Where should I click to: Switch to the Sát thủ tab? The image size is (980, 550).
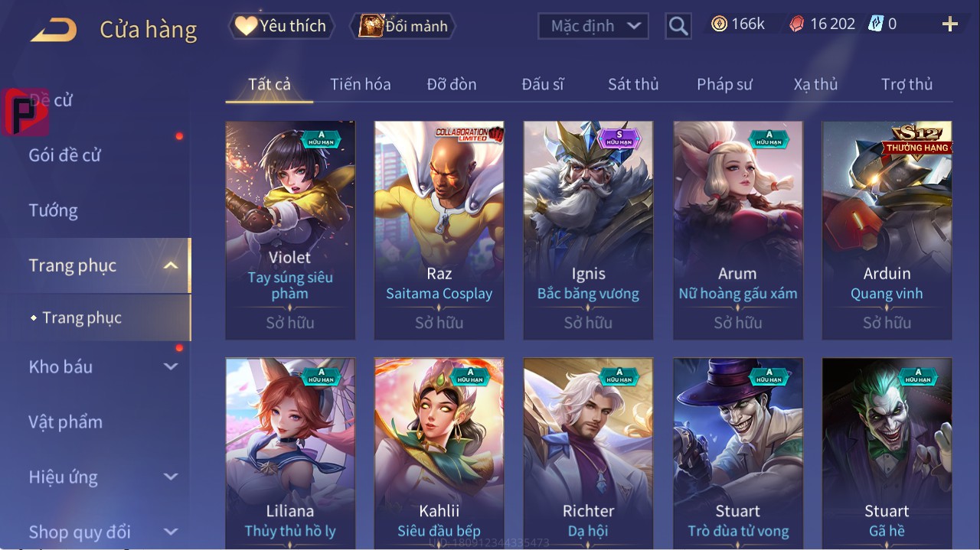click(633, 84)
